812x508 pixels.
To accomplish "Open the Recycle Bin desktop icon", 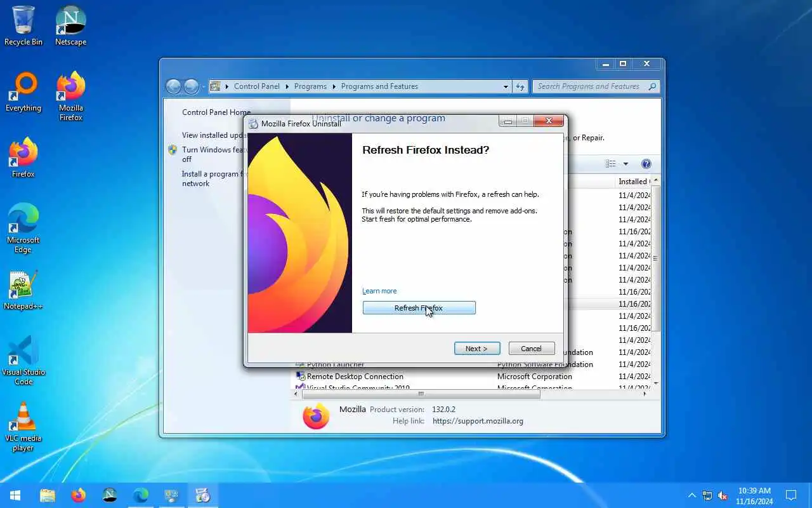I will (x=23, y=26).
